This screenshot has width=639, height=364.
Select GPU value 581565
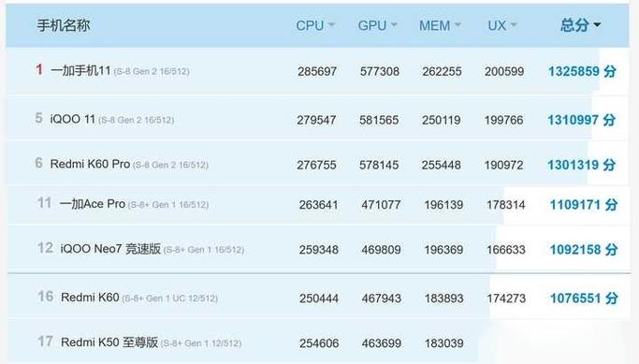tap(379, 121)
